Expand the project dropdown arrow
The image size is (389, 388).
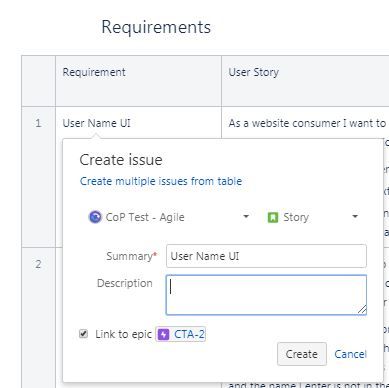pos(246,217)
